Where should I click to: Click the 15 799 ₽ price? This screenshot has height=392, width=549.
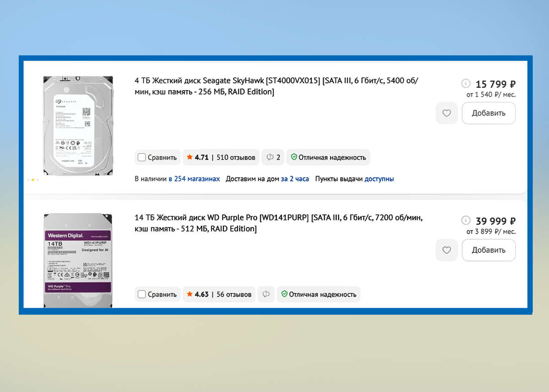point(496,84)
